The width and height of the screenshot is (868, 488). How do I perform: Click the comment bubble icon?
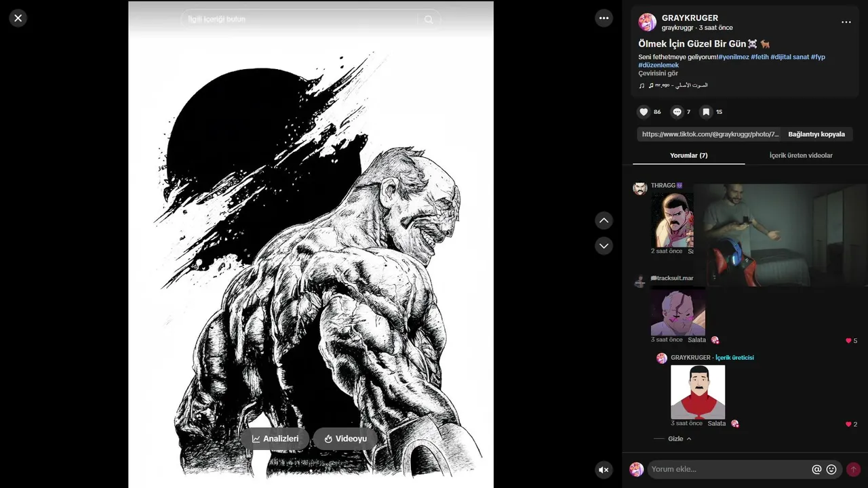click(x=677, y=112)
